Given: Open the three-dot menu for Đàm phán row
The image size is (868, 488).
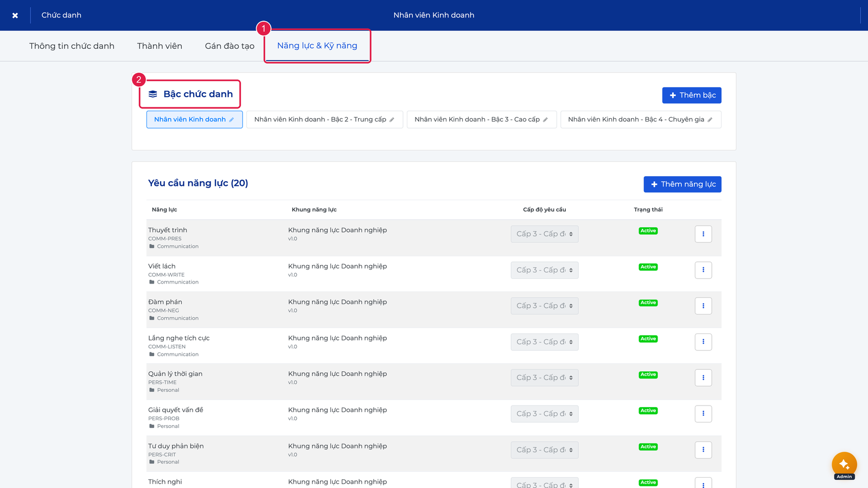Looking at the screenshot, I should (x=703, y=306).
